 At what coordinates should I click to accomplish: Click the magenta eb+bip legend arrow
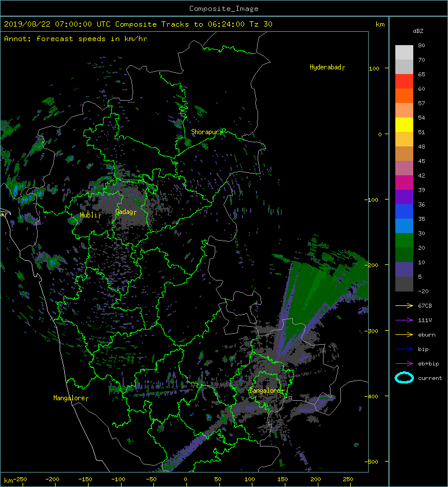404,363
